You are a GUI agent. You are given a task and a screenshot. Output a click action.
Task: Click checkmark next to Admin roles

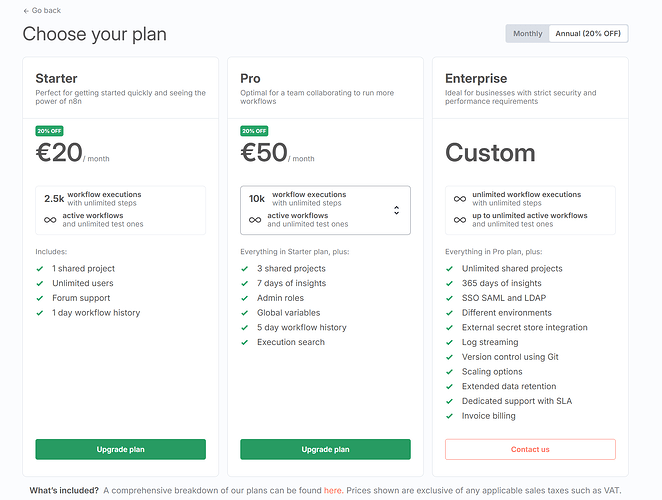click(x=246, y=298)
